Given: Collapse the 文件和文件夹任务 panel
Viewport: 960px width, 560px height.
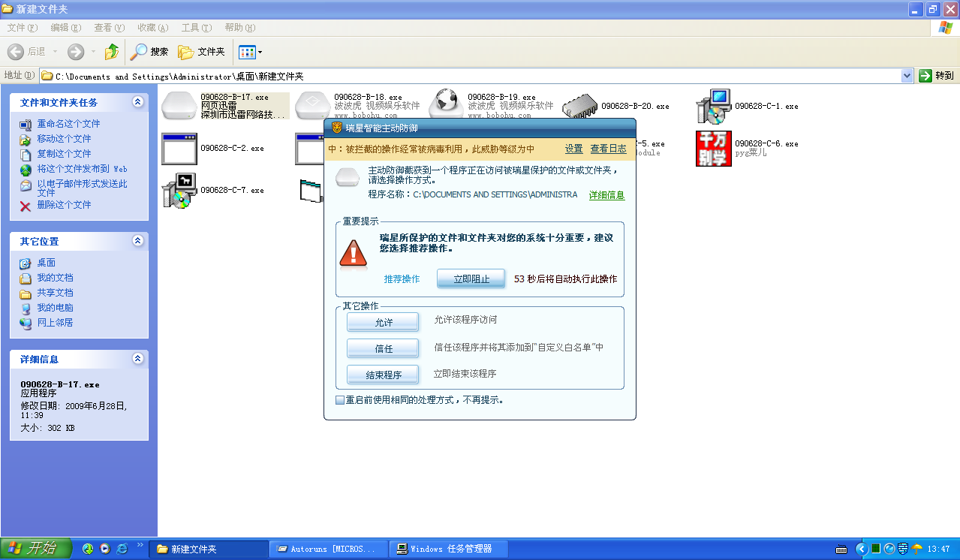Looking at the screenshot, I should tap(137, 102).
